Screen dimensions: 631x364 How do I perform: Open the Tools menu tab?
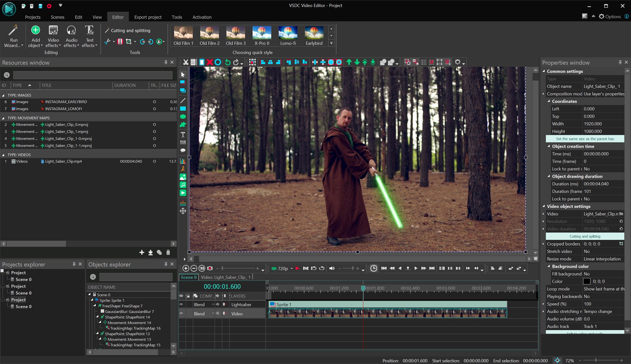coord(177,17)
